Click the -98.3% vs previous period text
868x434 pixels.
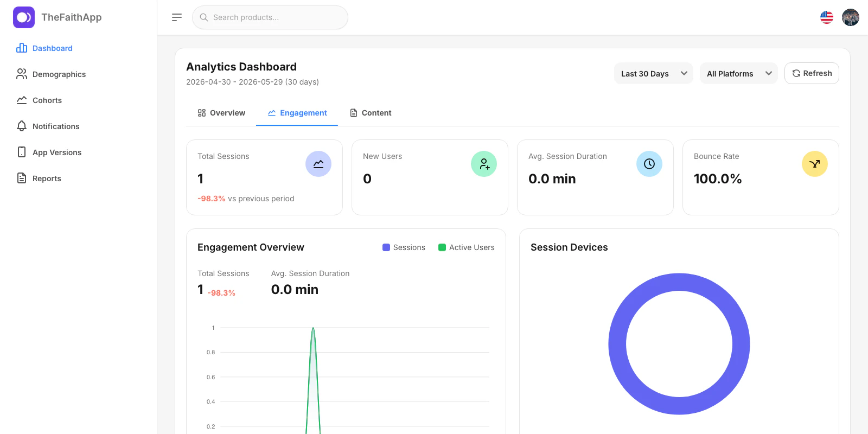tap(246, 199)
